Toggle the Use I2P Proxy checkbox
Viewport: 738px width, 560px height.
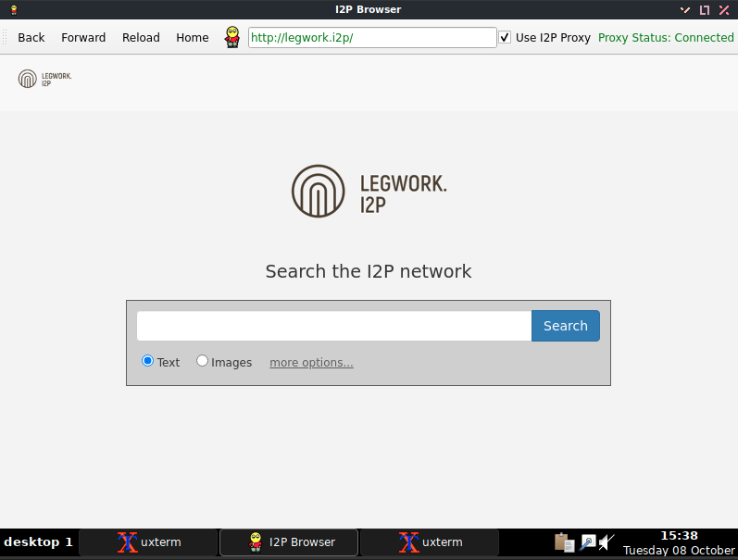click(505, 38)
